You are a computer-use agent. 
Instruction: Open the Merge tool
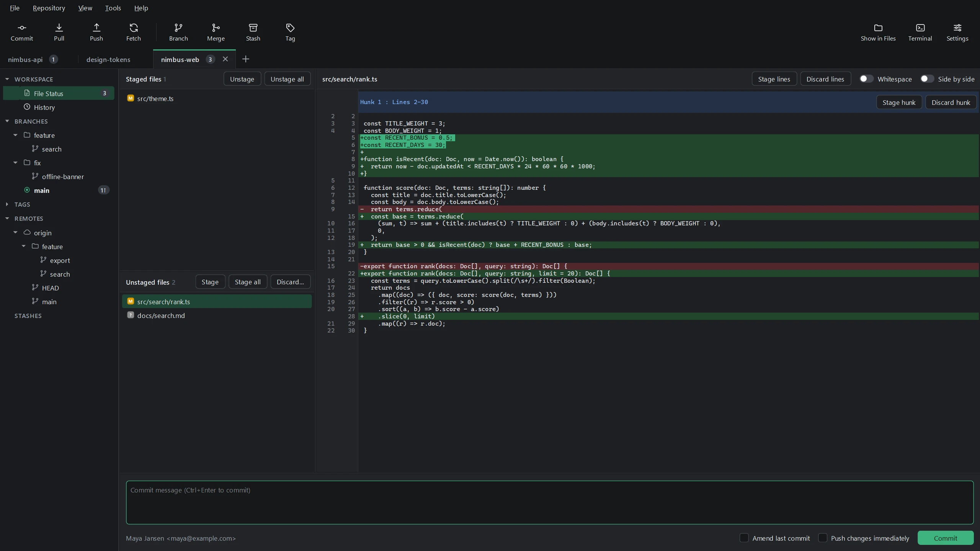(x=216, y=32)
